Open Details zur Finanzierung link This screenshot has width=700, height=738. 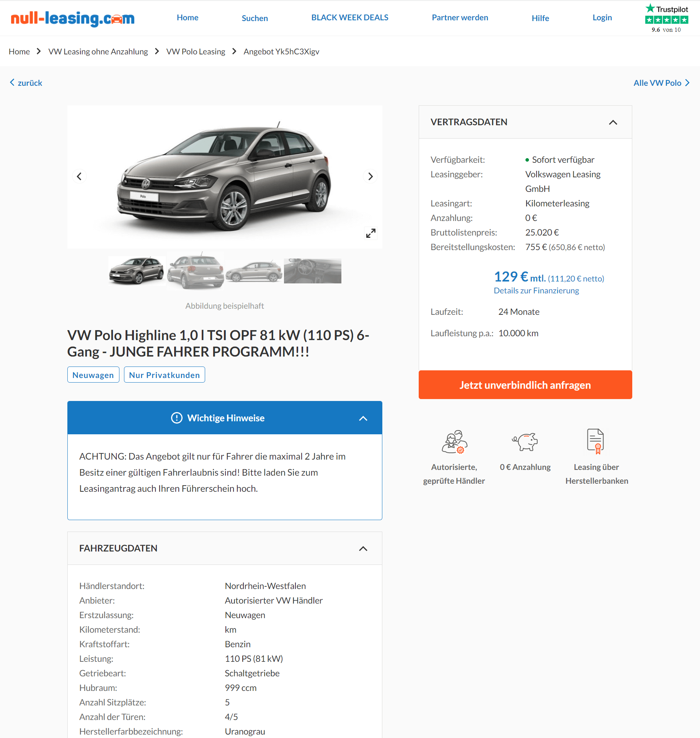(x=536, y=290)
